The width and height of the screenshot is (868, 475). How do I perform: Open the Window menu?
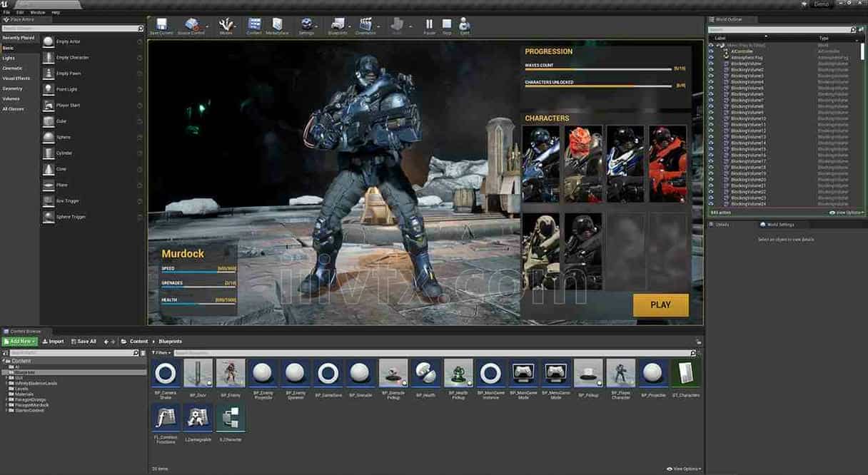click(x=38, y=12)
